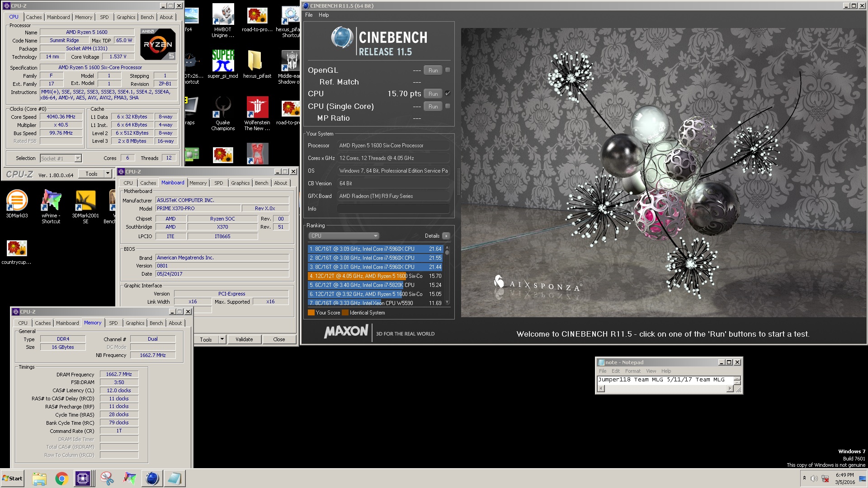Image resolution: width=868 pixels, height=488 pixels.
Task: Run the CPU Single Core benchmark
Action: (433, 106)
